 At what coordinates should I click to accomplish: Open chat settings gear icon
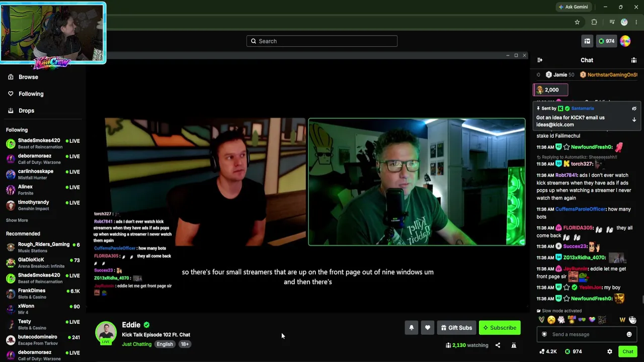(610, 351)
